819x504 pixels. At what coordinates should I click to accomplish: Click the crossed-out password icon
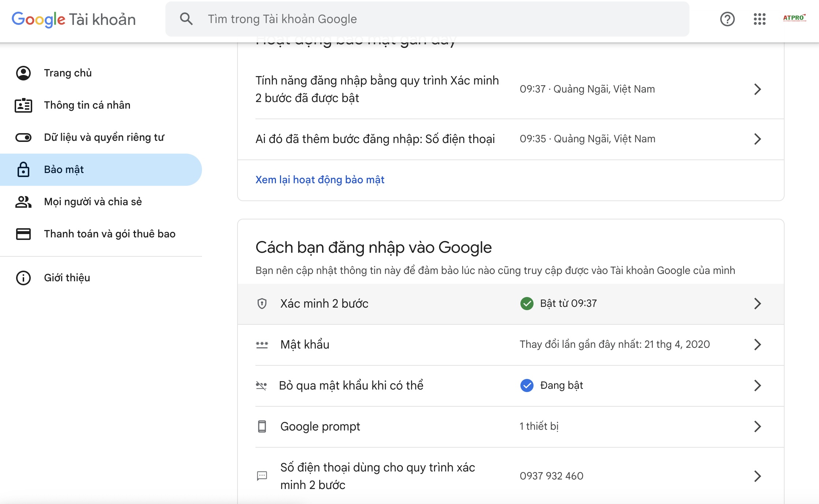click(261, 385)
